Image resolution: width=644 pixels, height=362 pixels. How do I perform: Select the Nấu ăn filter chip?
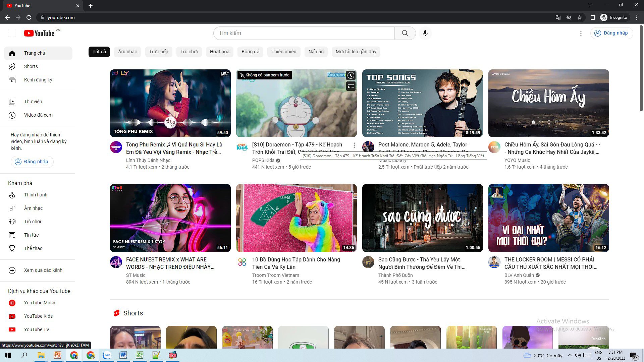(x=316, y=52)
